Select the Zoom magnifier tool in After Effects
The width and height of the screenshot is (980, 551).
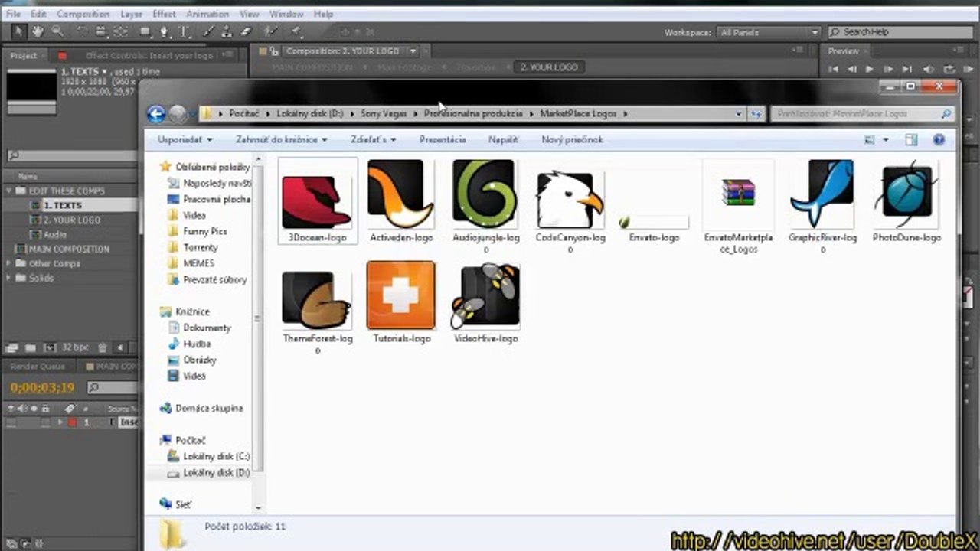pyautogui.click(x=57, y=31)
